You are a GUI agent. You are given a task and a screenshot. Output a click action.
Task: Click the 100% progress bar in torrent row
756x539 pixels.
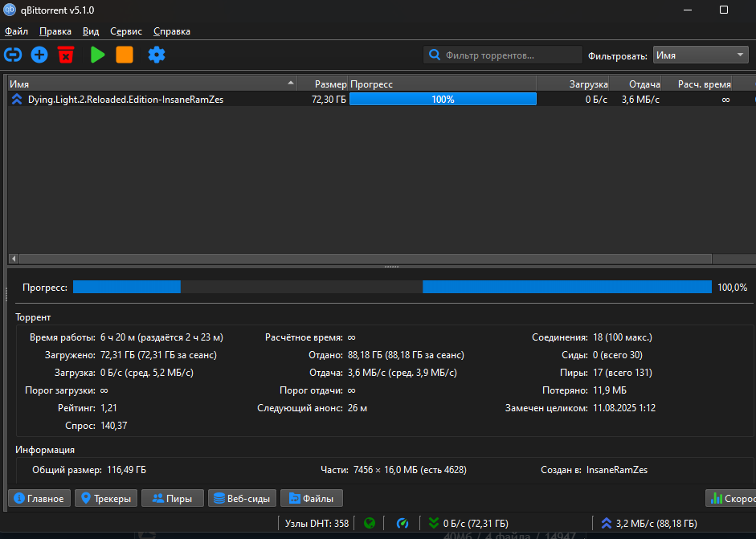[443, 100]
